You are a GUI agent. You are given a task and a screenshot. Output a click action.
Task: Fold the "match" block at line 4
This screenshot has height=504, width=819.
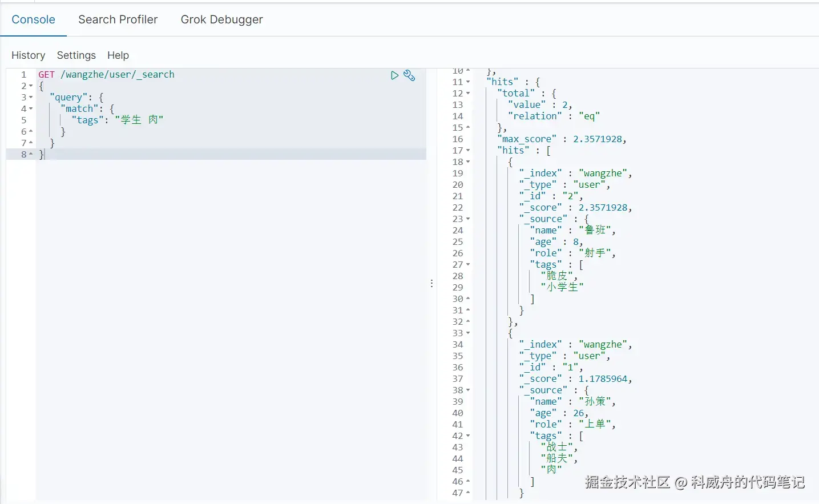31,109
